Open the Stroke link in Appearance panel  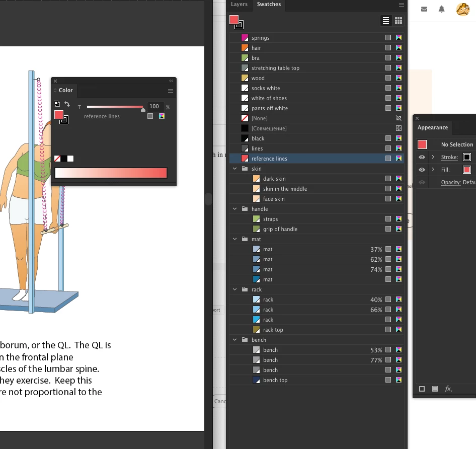(450, 157)
